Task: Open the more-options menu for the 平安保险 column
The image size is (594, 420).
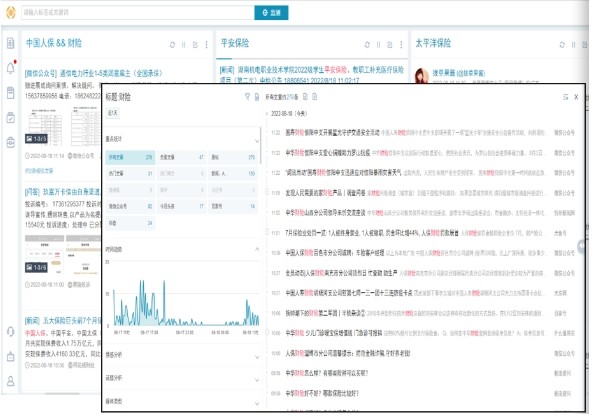Action: [401, 45]
